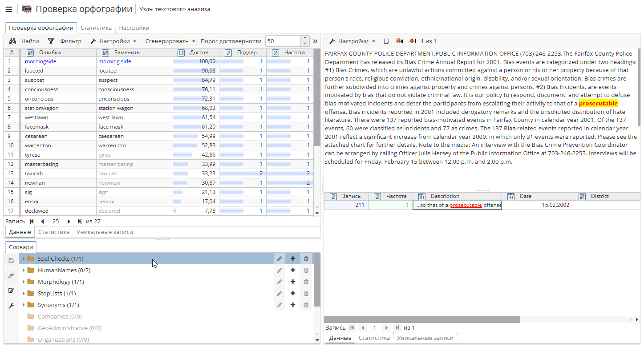
Task: Select the Словари tab
Action: (21, 247)
